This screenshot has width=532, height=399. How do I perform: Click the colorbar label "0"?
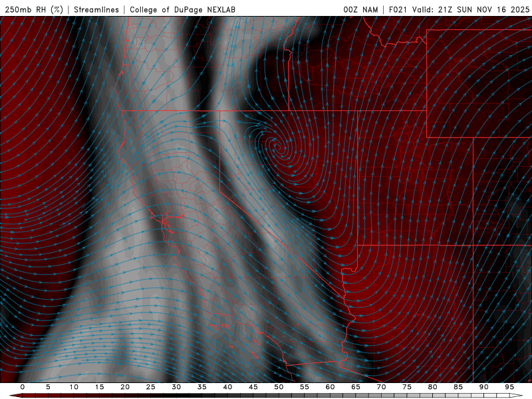23,387
